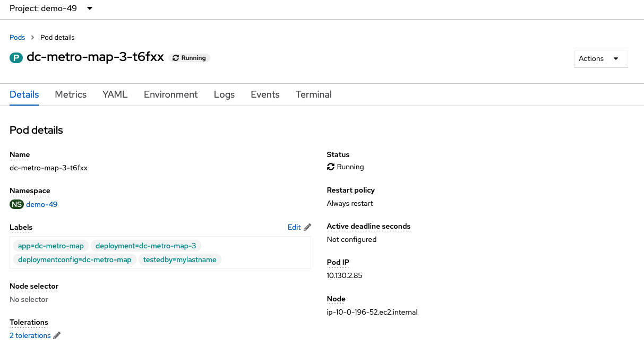This screenshot has width=644, height=347.
Task: Go to the Environment tab
Action: coord(170,94)
